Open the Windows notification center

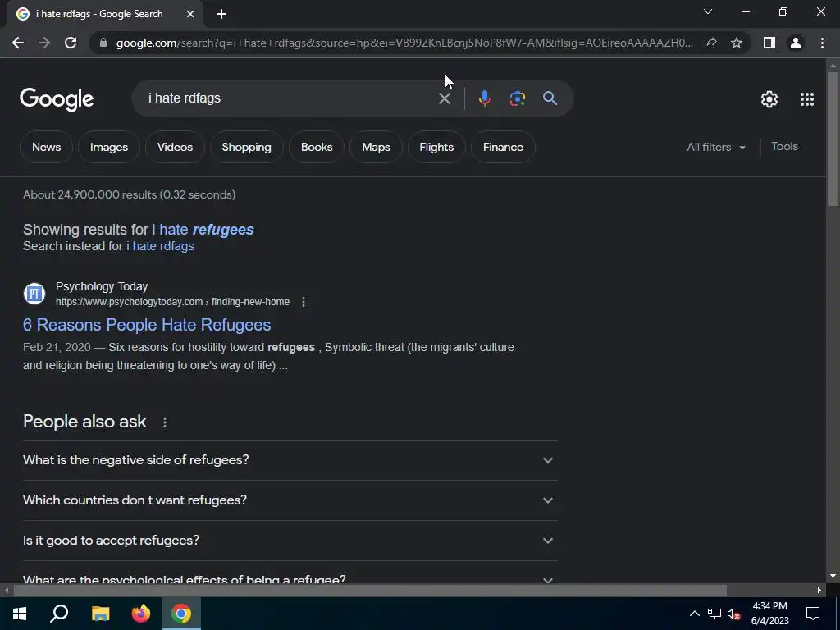pos(813,614)
